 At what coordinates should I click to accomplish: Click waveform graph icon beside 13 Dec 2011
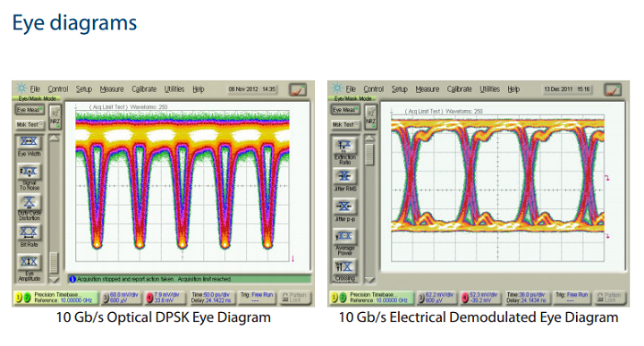(613, 89)
